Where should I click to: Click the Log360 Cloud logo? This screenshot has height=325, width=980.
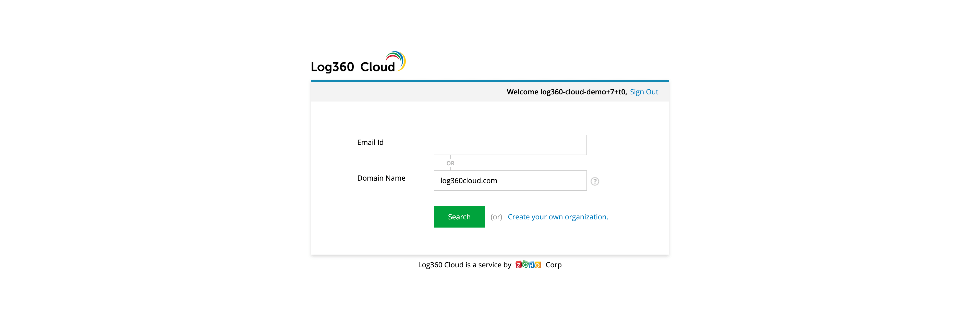coord(358,63)
